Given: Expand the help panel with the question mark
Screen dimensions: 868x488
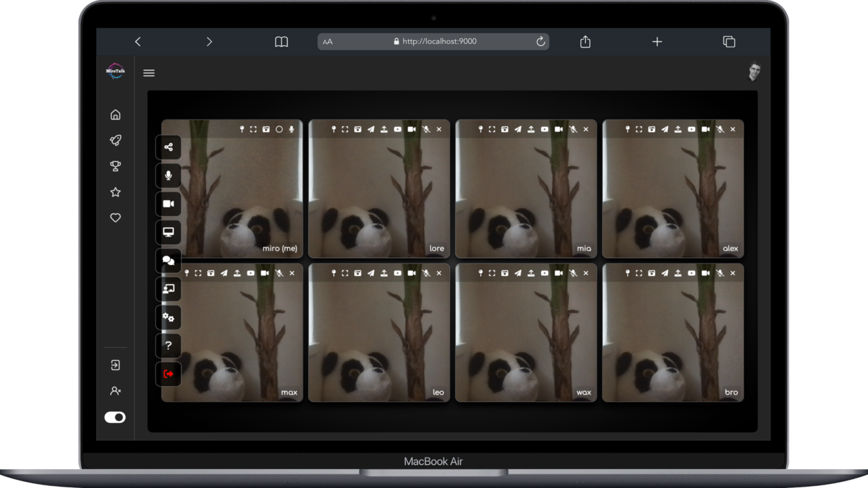Looking at the screenshot, I should (168, 346).
